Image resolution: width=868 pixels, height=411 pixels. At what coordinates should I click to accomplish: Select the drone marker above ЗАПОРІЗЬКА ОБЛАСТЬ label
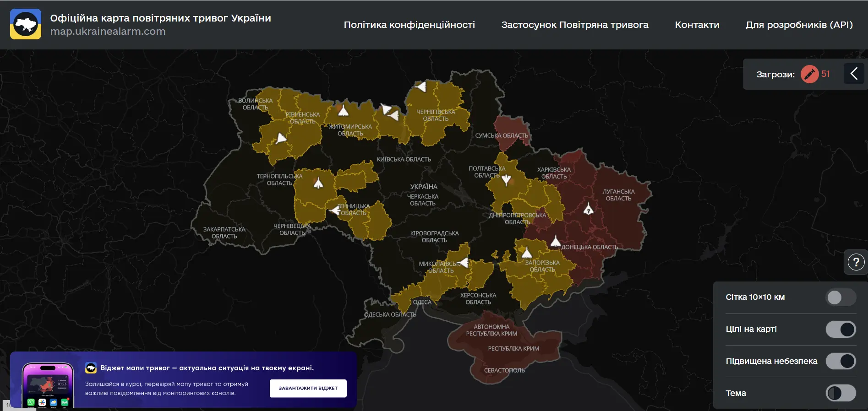coord(527,252)
